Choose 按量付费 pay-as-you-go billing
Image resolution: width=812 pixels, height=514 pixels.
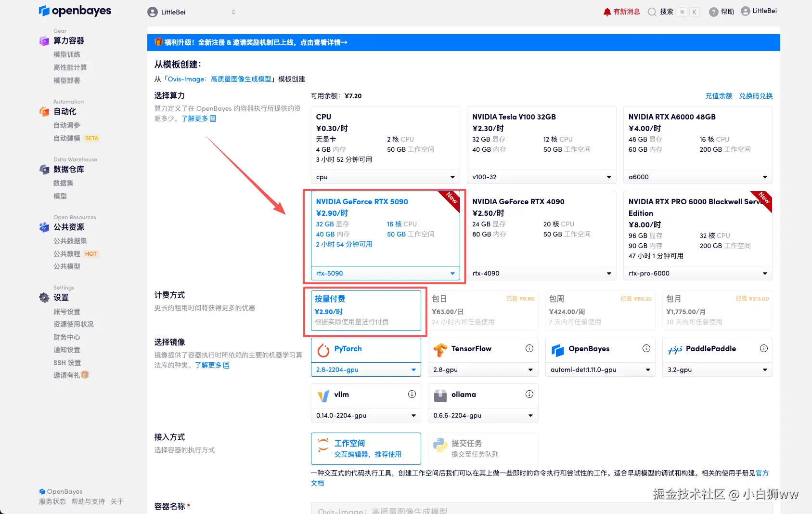(x=366, y=311)
